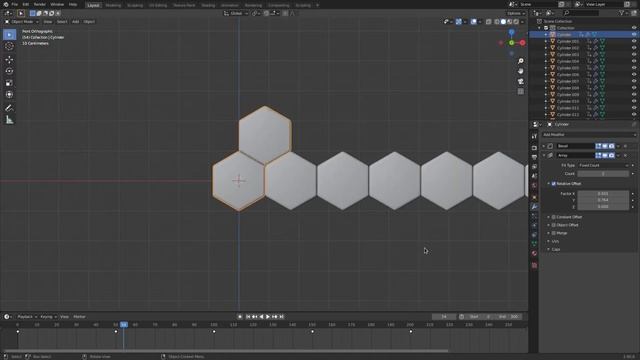
Task: Select Cylinder.005 in the outliner
Action: (x=568, y=68)
